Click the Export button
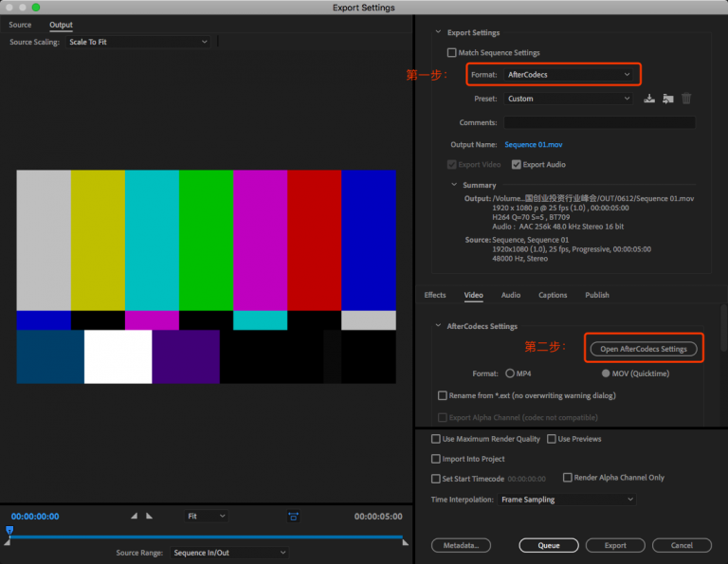This screenshot has height=564, width=728. (615, 545)
